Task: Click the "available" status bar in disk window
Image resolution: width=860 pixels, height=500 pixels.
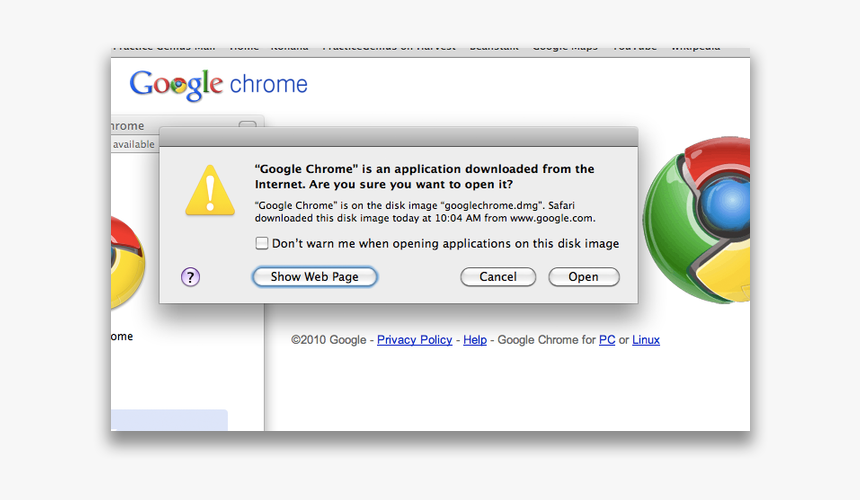Action: 133,144
